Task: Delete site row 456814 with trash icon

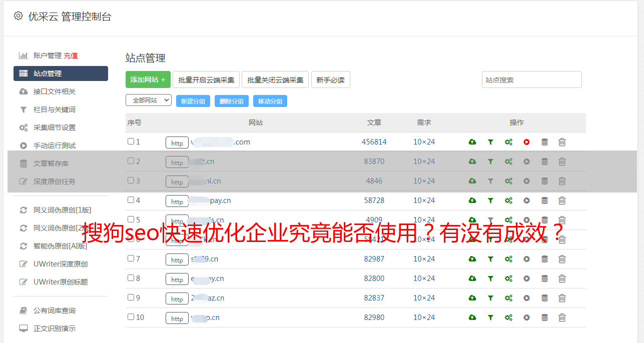Action: (x=562, y=142)
